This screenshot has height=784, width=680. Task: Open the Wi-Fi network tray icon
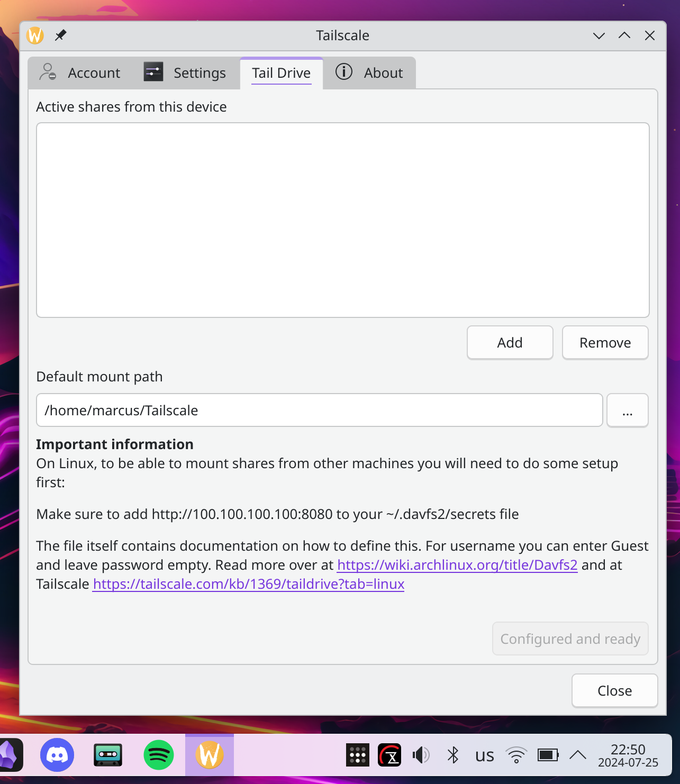516,755
